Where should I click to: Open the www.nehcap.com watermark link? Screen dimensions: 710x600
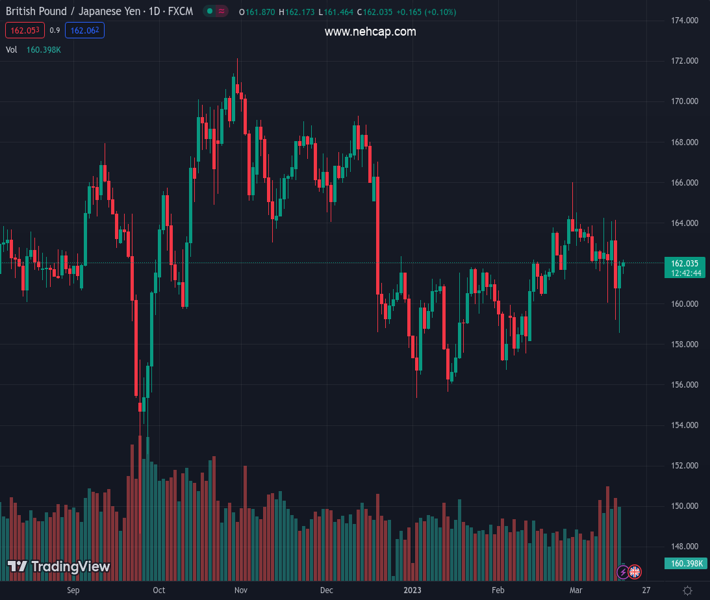pos(370,32)
